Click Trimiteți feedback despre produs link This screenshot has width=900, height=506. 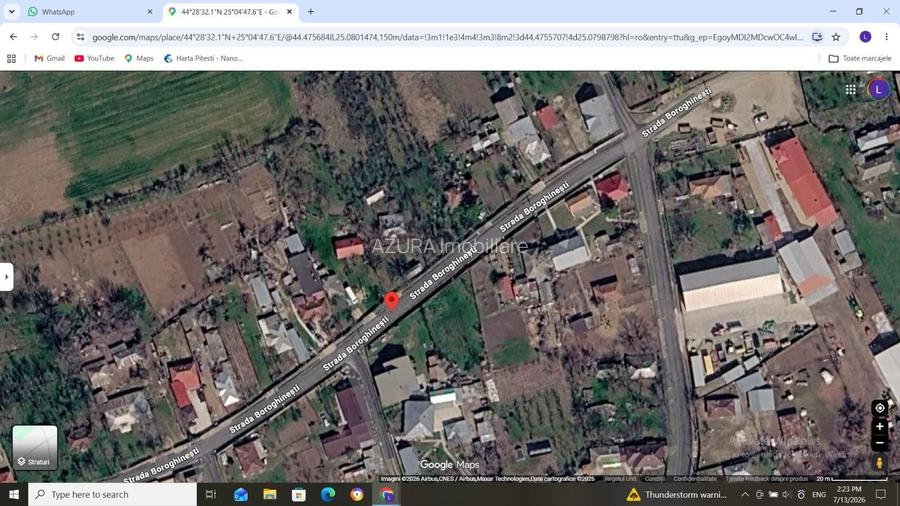click(x=767, y=478)
